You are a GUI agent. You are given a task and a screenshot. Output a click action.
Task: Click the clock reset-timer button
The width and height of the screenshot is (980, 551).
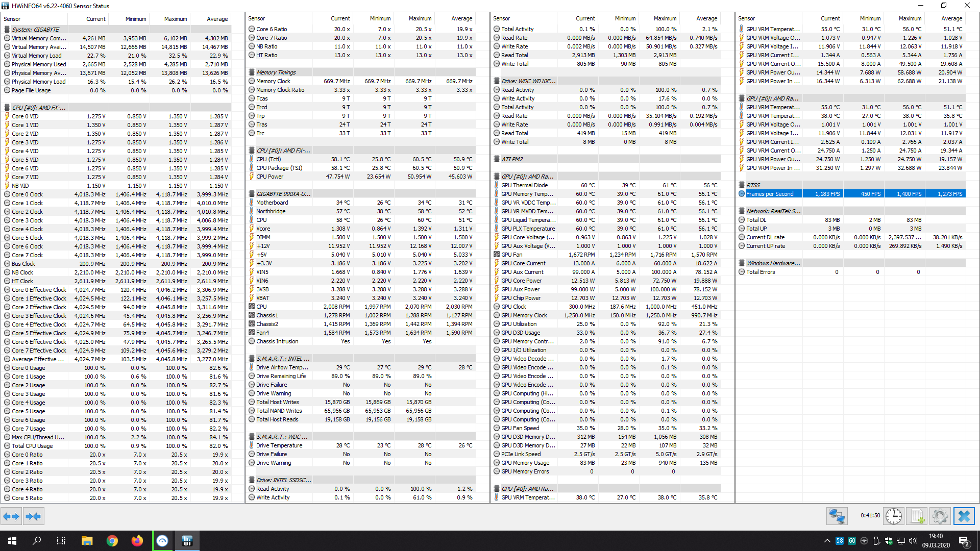point(893,516)
